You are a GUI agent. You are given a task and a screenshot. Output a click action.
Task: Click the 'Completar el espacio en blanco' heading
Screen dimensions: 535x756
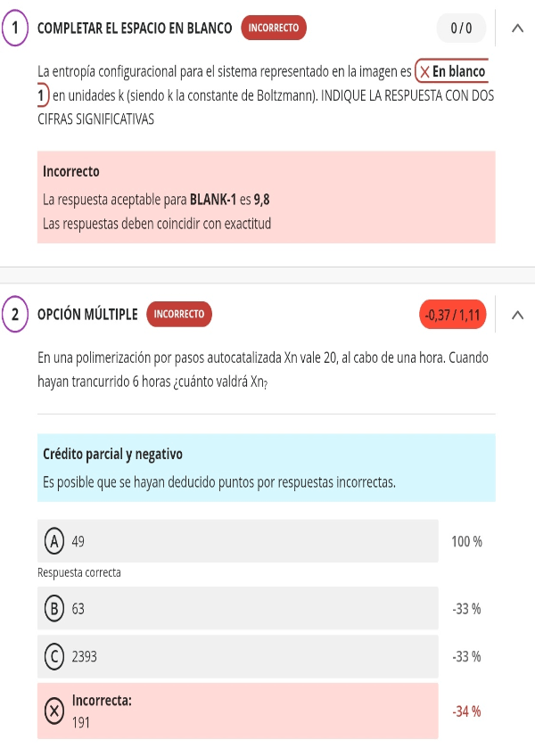(x=135, y=29)
